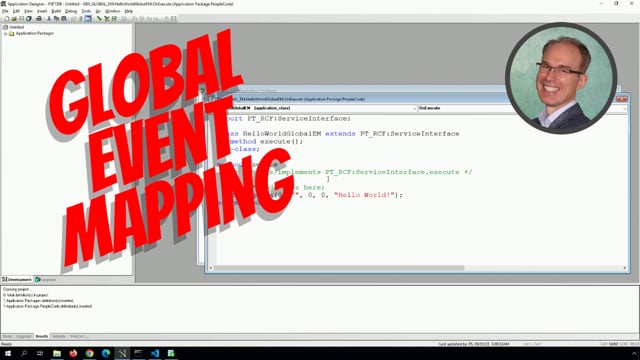Open definition using toolbar folder icon

(x=14, y=18)
